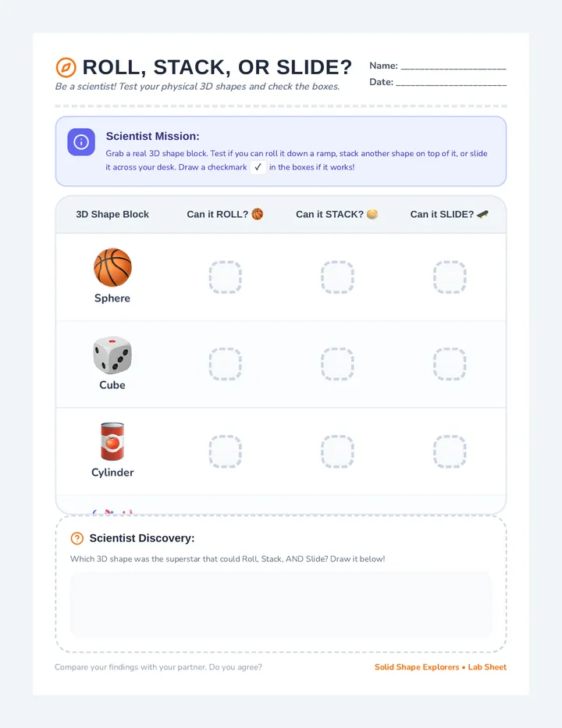Check the Cube SLIDE box
The height and width of the screenshot is (728, 562).
pyautogui.click(x=450, y=364)
